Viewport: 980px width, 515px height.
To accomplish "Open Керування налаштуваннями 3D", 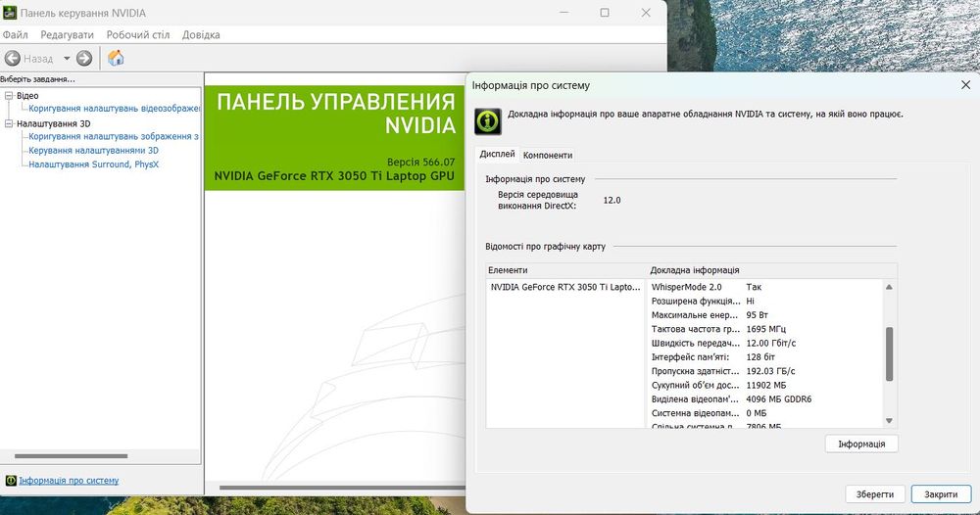I will (x=94, y=151).
